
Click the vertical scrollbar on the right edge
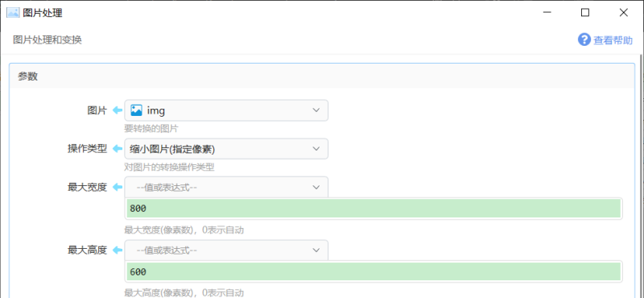pyautogui.click(x=641, y=176)
